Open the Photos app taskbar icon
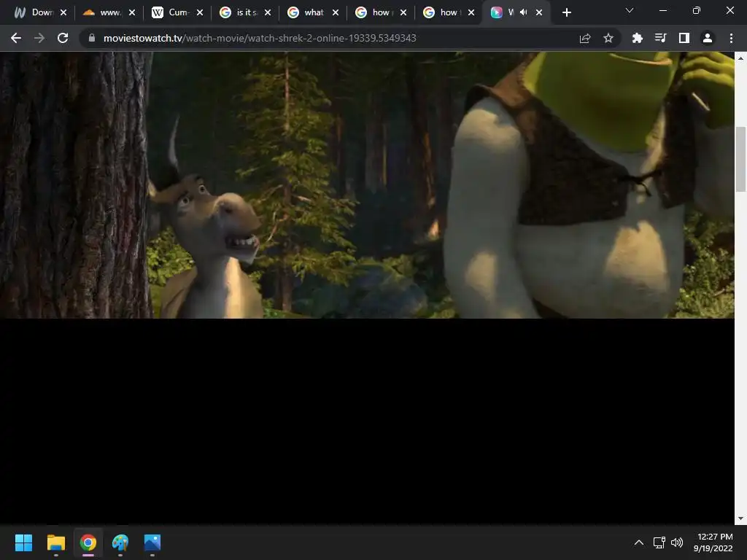747x560 pixels. click(x=152, y=542)
